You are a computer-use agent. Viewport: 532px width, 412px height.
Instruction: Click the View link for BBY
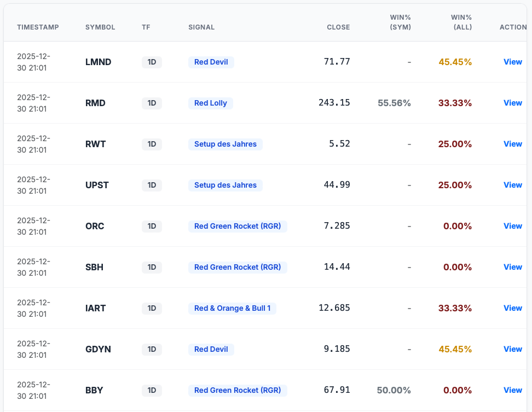click(512, 390)
